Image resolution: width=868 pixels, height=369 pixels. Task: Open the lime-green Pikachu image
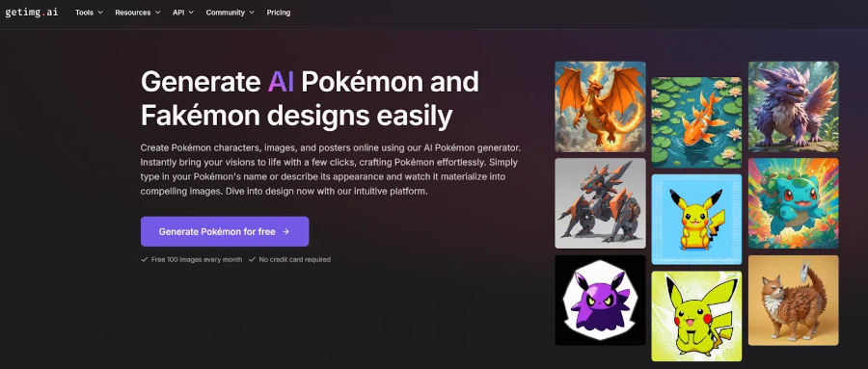click(696, 316)
